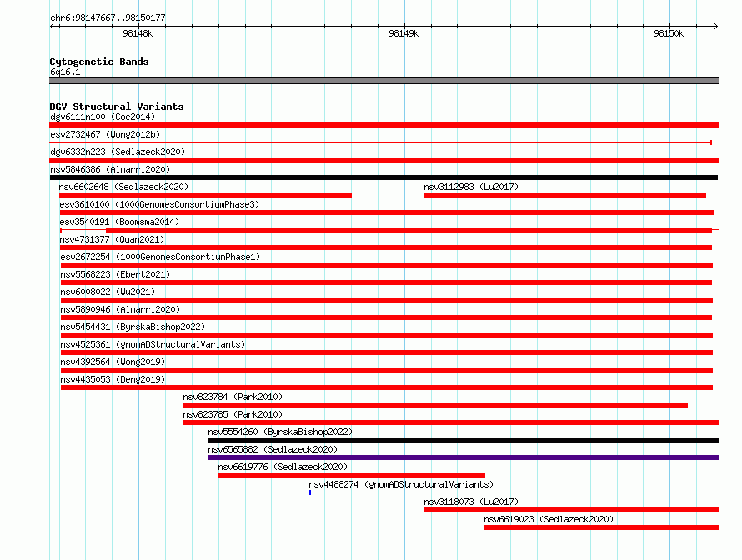Open variant nsv5846386 (Almarri2020) label
This screenshot has height=560, width=742.
(x=110, y=169)
